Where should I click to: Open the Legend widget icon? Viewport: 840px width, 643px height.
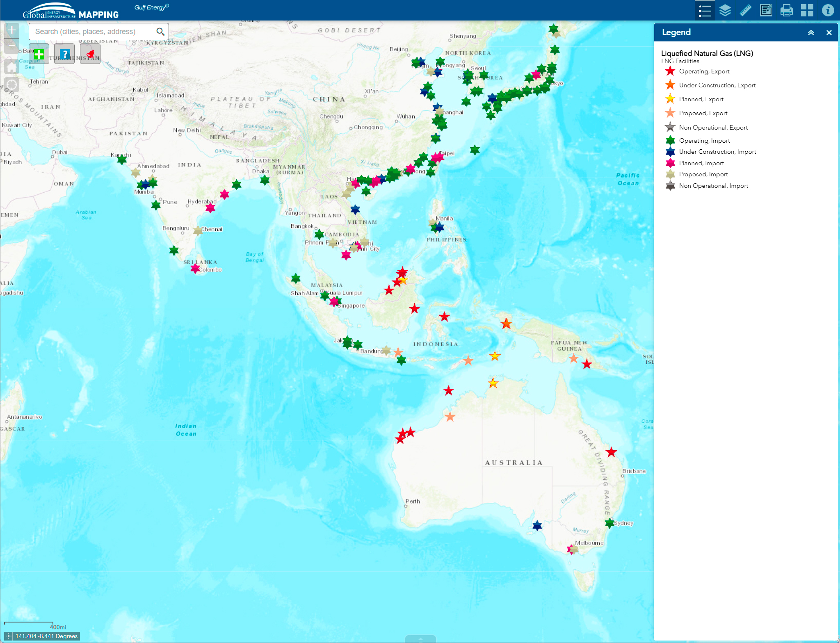(x=705, y=11)
